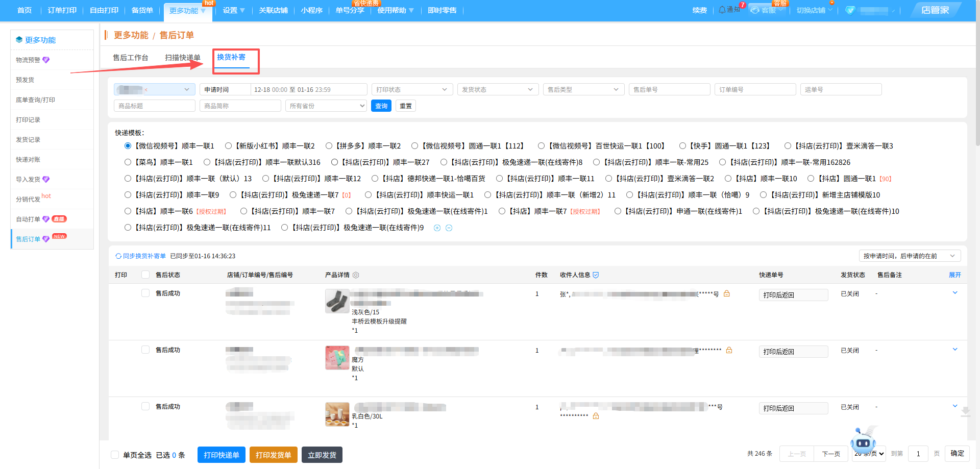980x469 pixels.
Task: Switch to the 售后工作台 tab
Action: click(131, 58)
